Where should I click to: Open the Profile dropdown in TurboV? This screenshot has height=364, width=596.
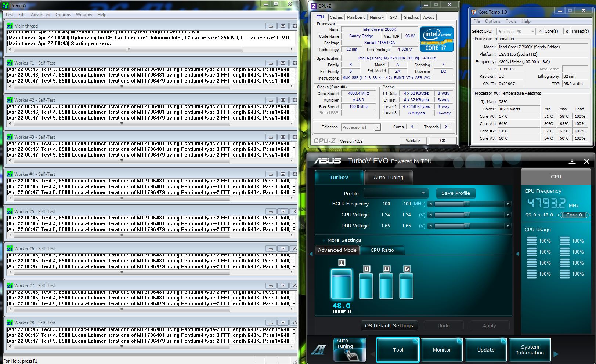[396, 193]
